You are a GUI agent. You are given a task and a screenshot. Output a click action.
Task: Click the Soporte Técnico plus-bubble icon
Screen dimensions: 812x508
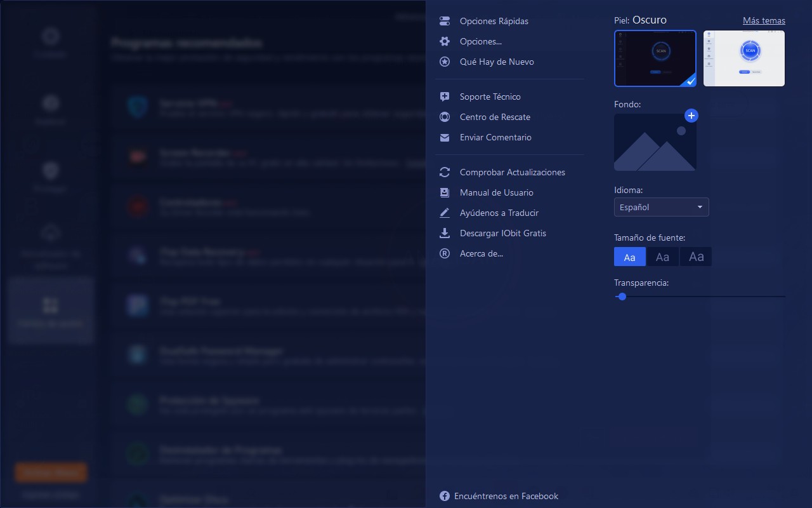click(445, 97)
